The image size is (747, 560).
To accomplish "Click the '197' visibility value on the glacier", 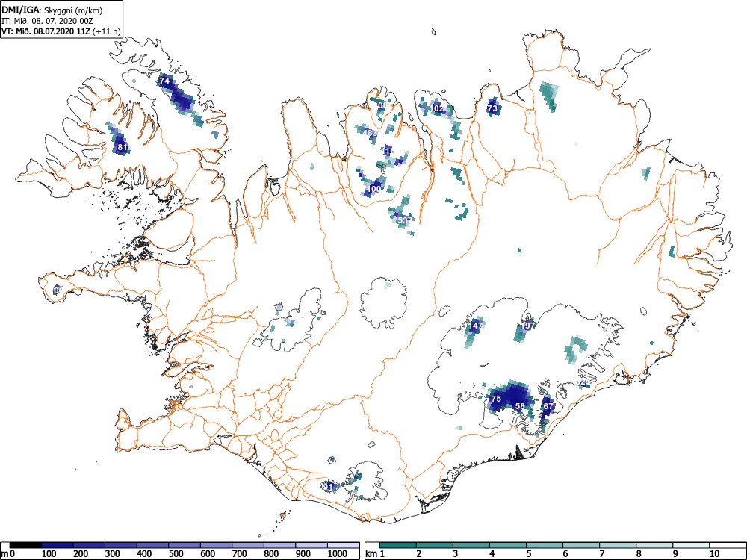I will click(x=527, y=326).
